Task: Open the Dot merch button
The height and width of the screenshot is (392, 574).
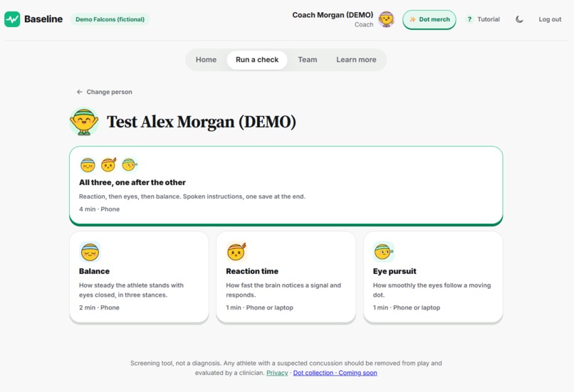Action: [429, 19]
